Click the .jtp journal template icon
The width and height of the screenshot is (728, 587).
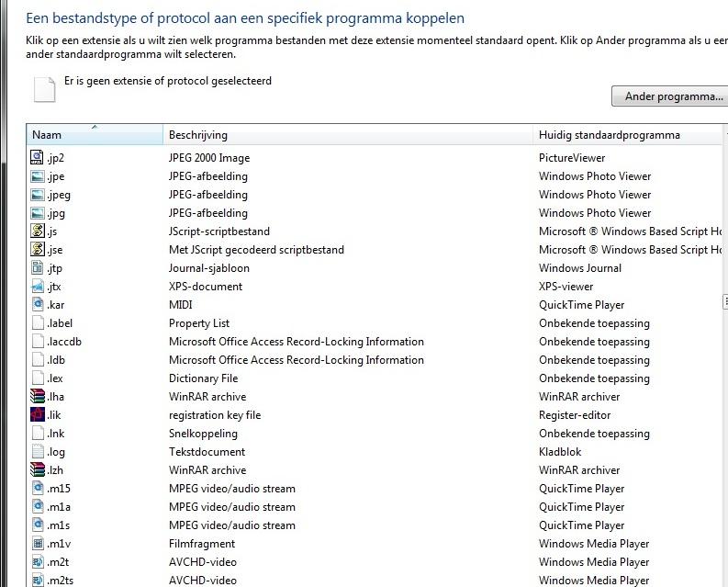click(37, 267)
